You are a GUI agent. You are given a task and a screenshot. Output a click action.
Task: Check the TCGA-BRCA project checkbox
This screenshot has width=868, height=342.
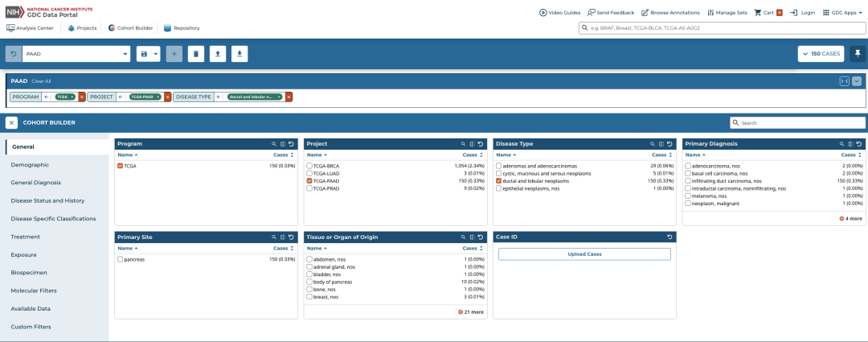coord(309,166)
